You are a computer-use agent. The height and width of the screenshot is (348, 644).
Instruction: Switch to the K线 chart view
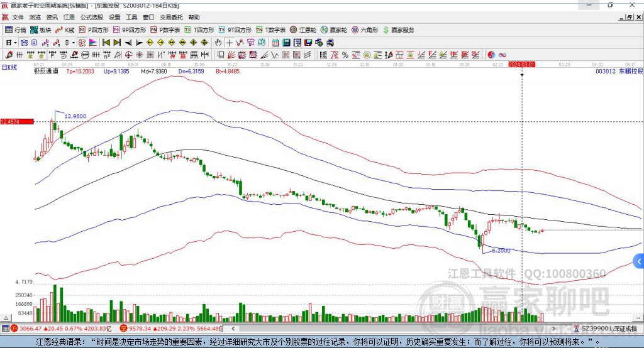(65, 30)
